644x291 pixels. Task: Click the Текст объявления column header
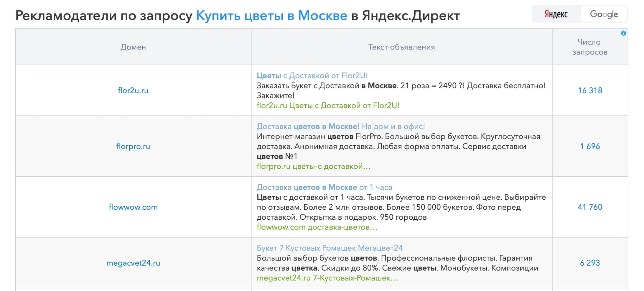pyautogui.click(x=401, y=47)
